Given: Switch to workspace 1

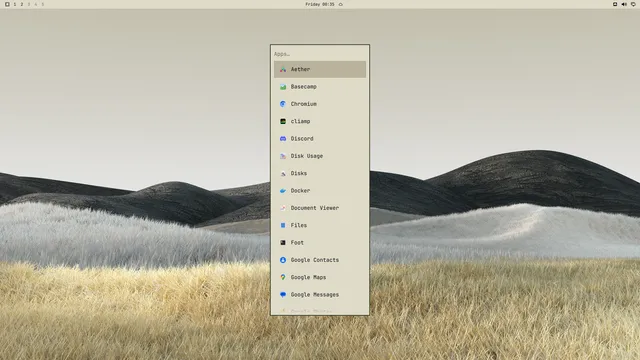Looking at the screenshot, I should (x=15, y=4).
